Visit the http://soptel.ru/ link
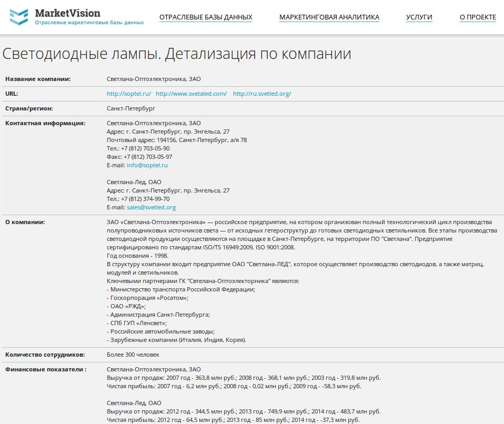Image resolution: width=504 pixels, height=424 pixels. pos(129,94)
